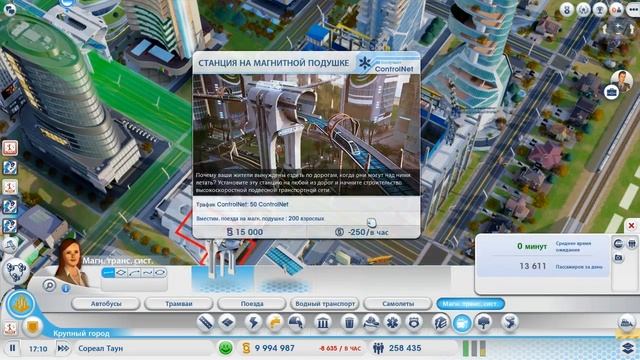Open the Disasters tornado menu icon
Image resolution: width=640 pixels, height=360 pixels.
coord(510,322)
